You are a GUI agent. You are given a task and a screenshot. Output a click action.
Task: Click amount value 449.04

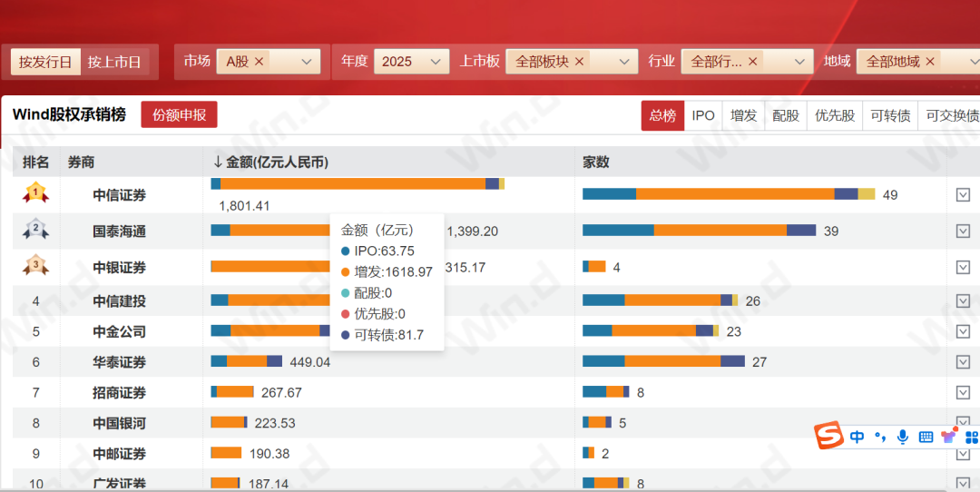[x=309, y=362]
